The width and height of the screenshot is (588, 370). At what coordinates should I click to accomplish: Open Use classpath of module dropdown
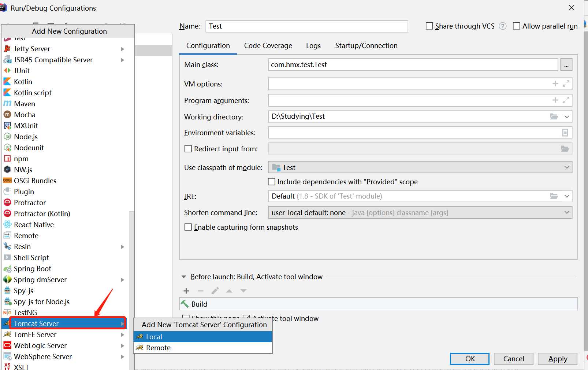click(x=567, y=167)
